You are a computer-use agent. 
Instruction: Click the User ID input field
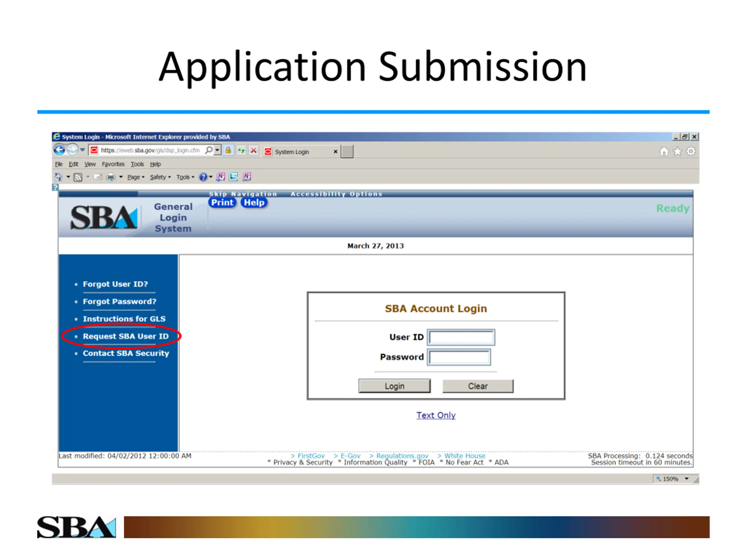[x=461, y=337]
